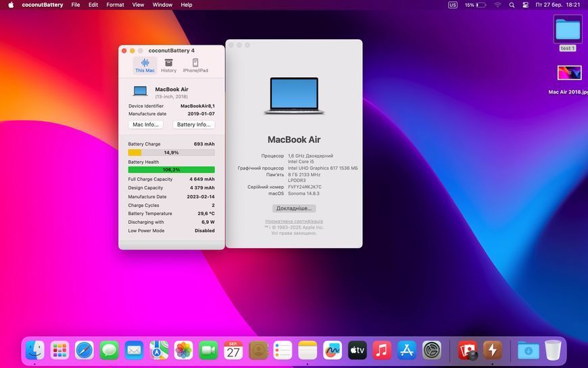Open Mail from the Dock
Viewport: 588px width, 368px height.
(x=134, y=350)
